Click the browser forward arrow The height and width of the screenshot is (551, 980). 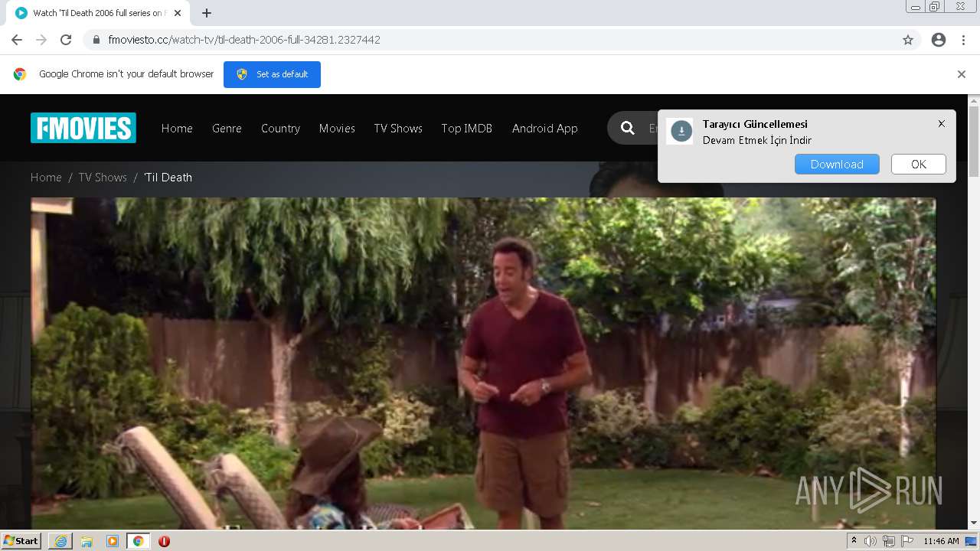[41, 40]
